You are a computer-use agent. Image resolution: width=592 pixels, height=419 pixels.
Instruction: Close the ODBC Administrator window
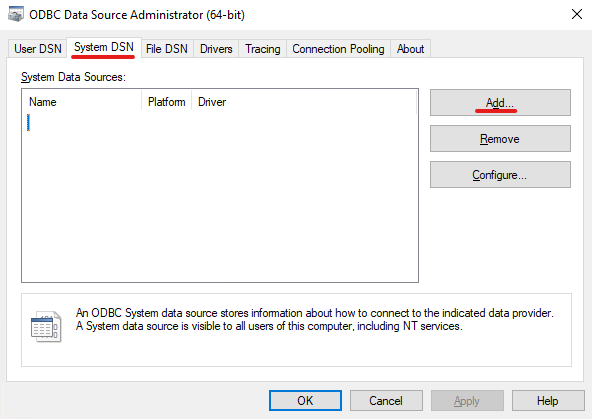pos(577,14)
